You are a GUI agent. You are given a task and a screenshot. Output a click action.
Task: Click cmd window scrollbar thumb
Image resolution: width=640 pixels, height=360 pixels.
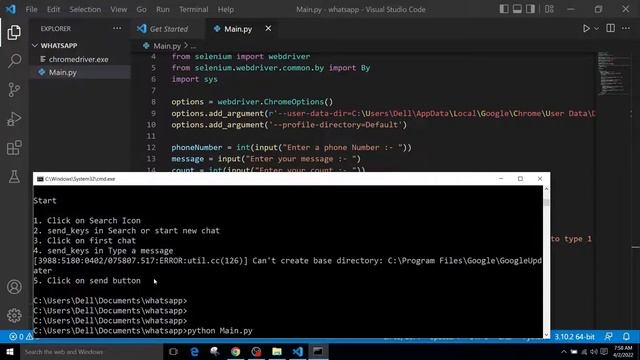pyautogui.click(x=547, y=202)
